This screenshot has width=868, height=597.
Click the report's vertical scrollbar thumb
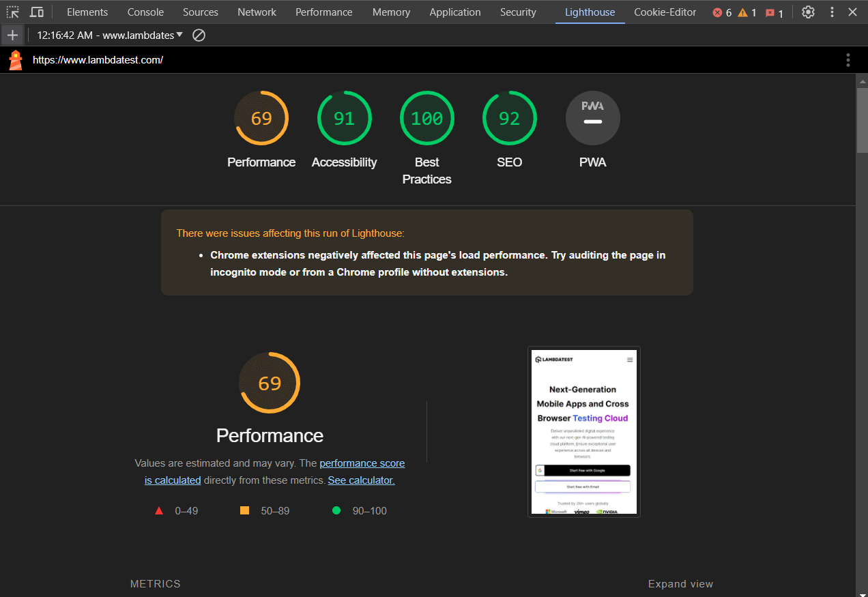point(862,119)
